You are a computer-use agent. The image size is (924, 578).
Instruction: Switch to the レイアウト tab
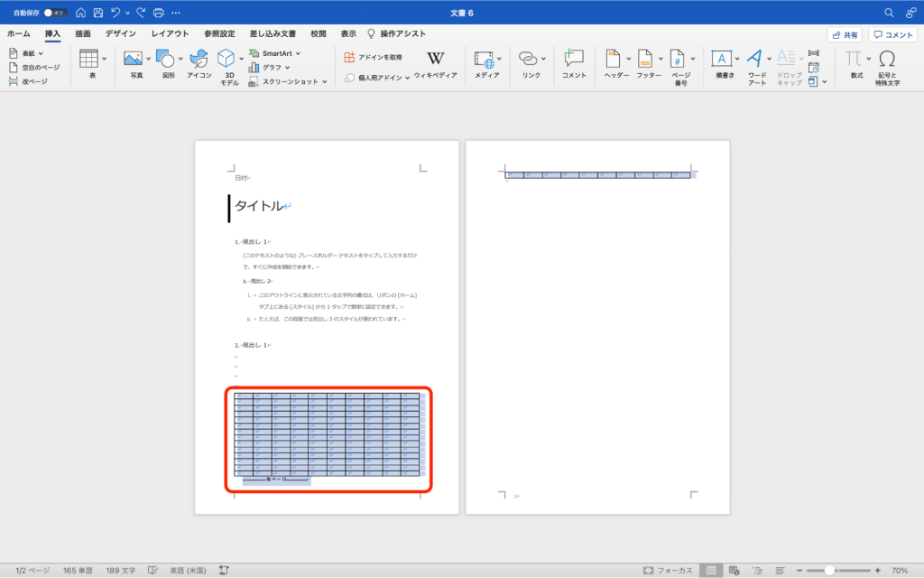click(x=170, y=33)
